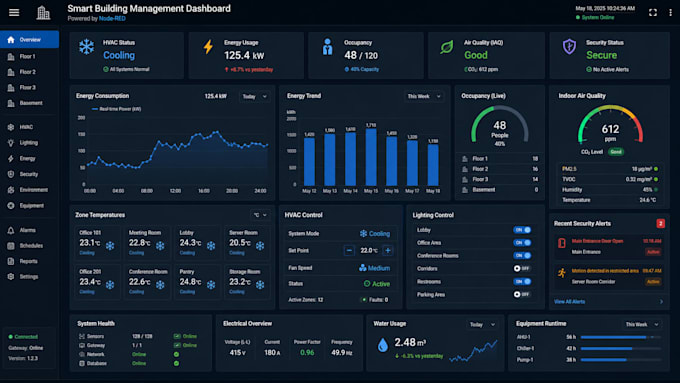Click the Good CO2 Level badge
The width and height of the screenshot is (680, 383).
616,152
